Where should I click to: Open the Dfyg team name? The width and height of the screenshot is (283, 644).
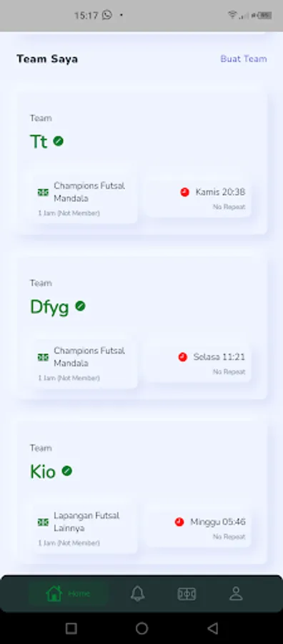click(x=49, y=307)
